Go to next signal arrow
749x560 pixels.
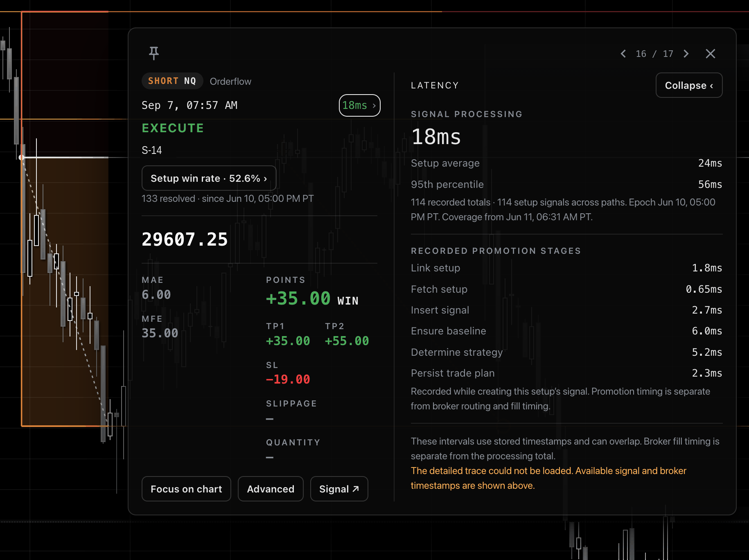coord(686,54)
